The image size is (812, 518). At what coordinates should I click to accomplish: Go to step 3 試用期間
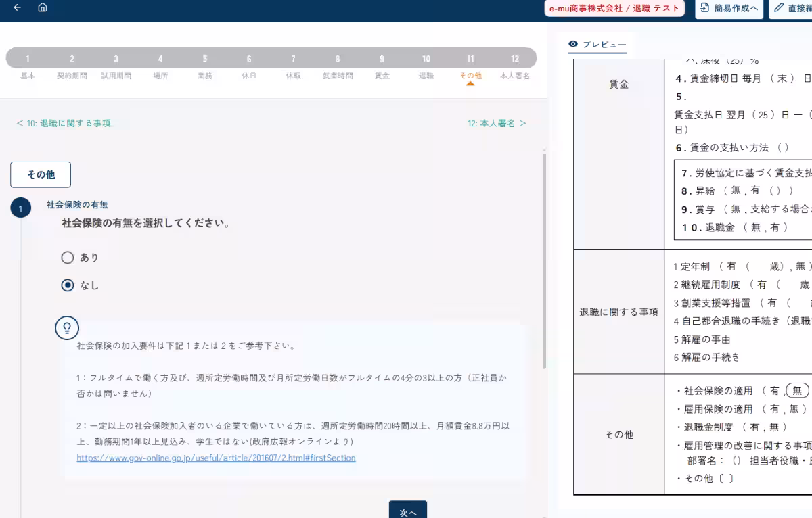pyautogui.click(x=116, y=66)
